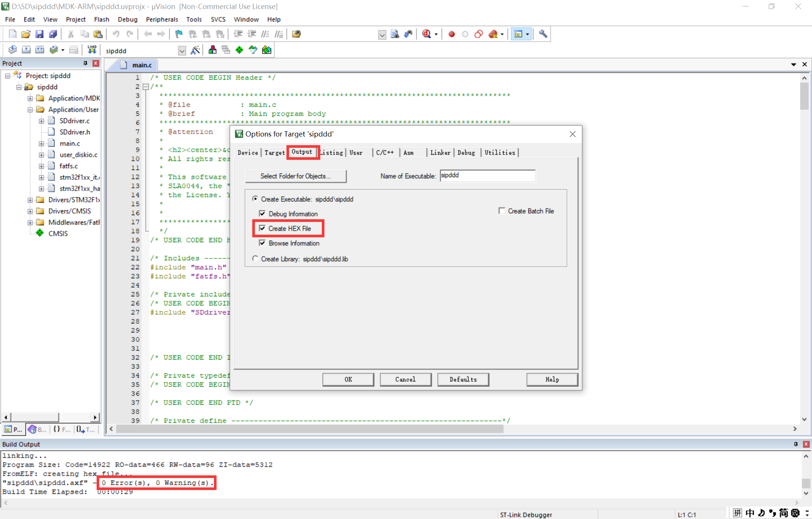Viewport: 812px width, 519px height.
Task: Collapse the Application/User folder
Action: 30,109
